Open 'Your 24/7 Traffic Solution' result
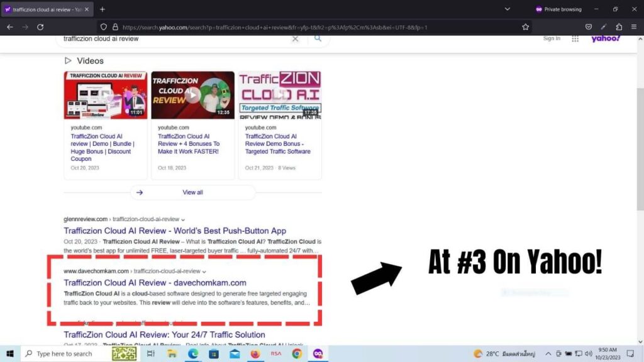Viewport: 644px width, 362px height. pyautogui.click(x=164, y=334)
